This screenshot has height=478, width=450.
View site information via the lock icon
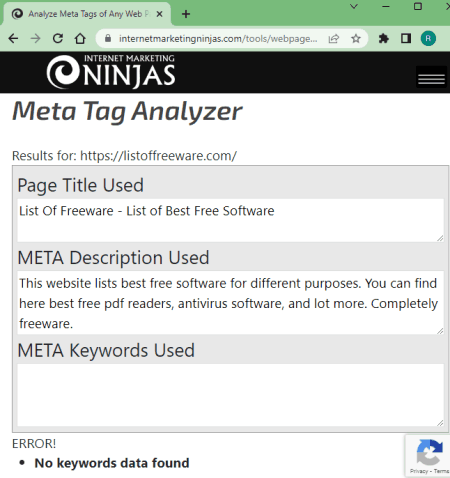pyautogui.click(x=108, y=39)
